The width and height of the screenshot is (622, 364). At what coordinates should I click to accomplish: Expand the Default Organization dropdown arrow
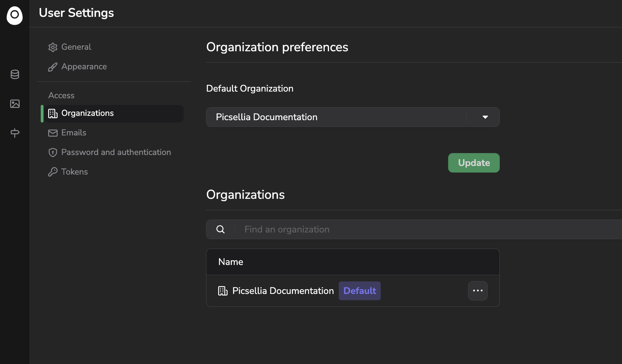485,117
